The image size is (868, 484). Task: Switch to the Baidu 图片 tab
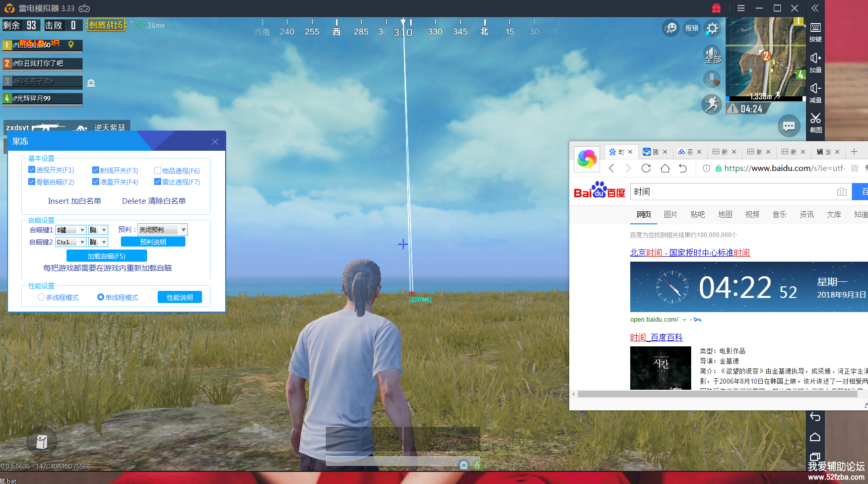670,215
